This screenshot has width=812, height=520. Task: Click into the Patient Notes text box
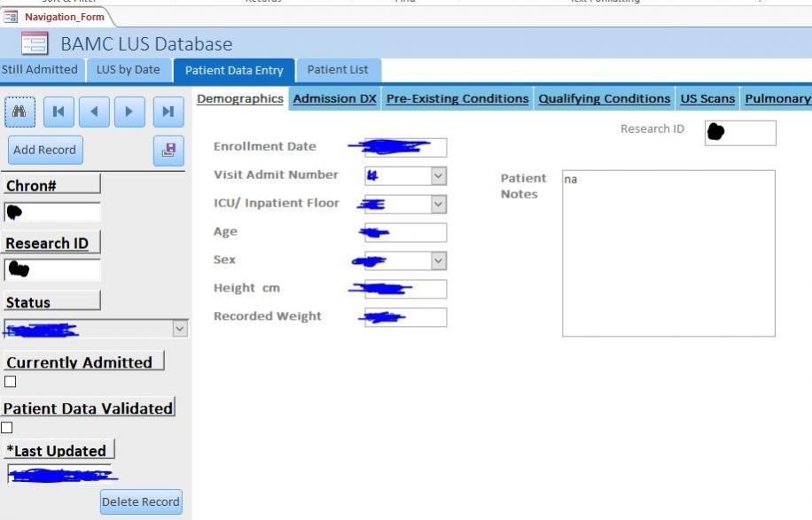click(x=668, y=253)
